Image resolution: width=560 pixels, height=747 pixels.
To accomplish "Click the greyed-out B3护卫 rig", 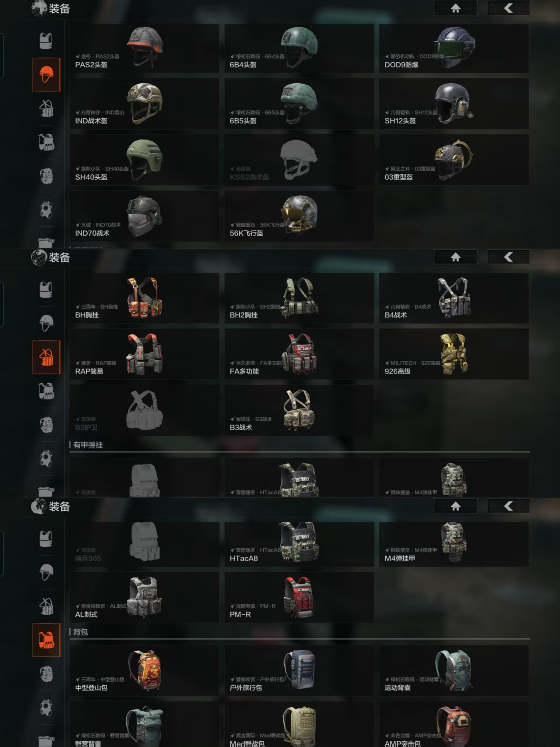I will (x=144, y=410).
